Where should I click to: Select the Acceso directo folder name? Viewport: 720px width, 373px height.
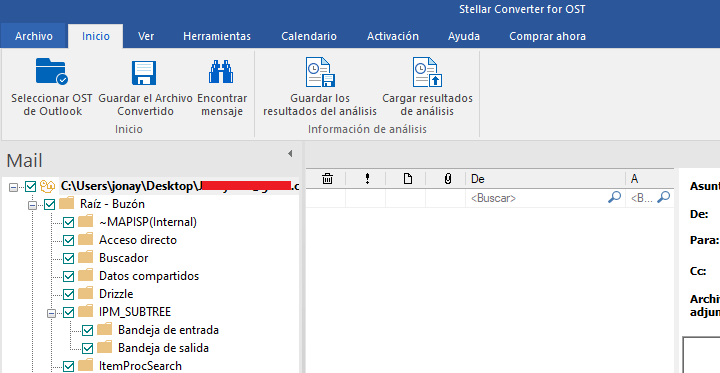coord(138,240)
